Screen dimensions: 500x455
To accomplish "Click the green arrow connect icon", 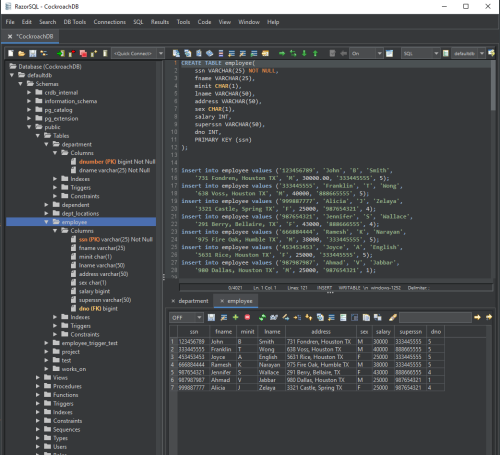I will point(61,53).
